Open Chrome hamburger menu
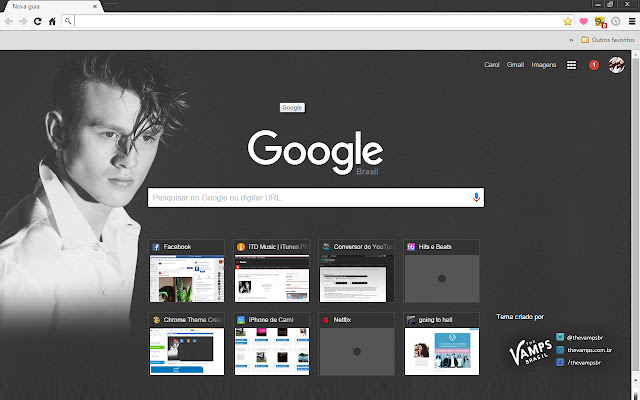Image resolution: width=640 pixels, height=400 pixels. (x=631, y=21)
